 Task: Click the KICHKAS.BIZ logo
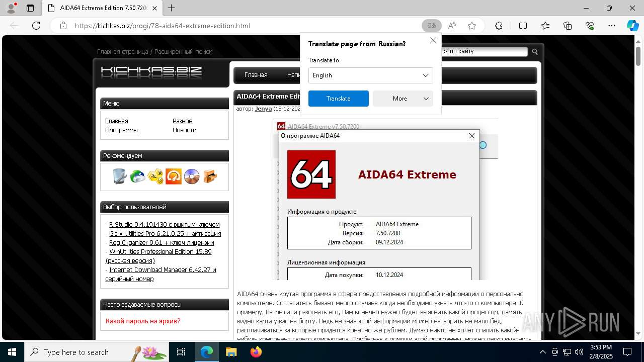coord(151,72)
